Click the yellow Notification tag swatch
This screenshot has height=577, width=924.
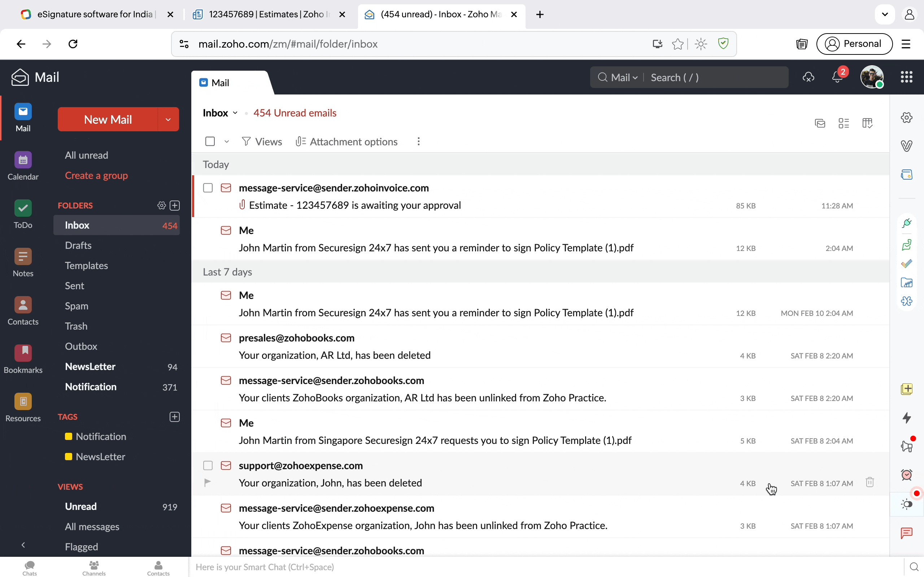tap(69, 437)
